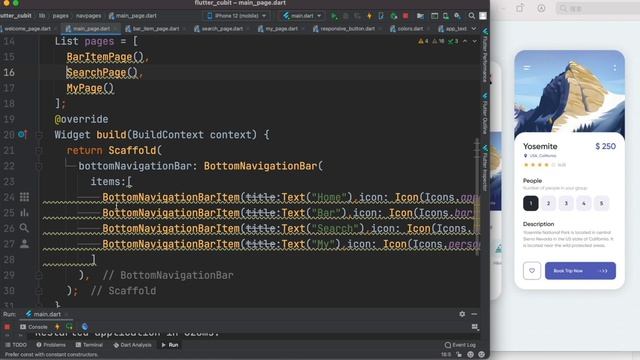640x360 pixels.
Task: Open Flutter Performance side tool window
Action: click(485, 55)
